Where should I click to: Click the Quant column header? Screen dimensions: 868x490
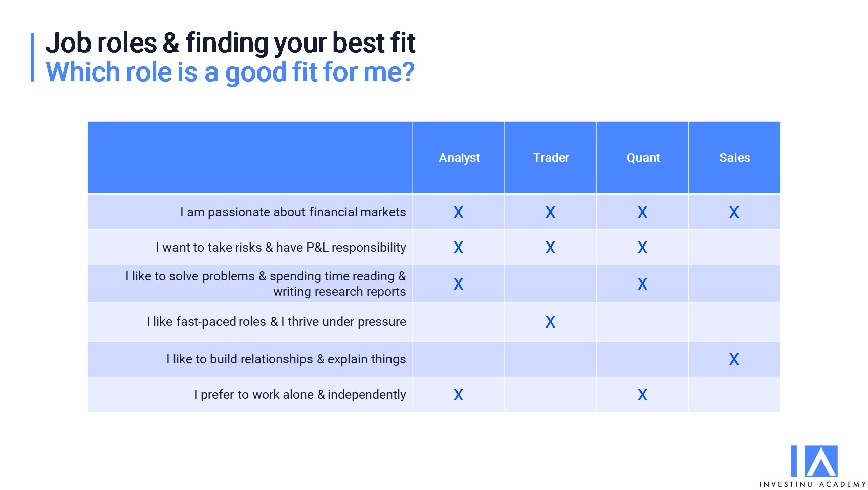click(x=643, y=158)
